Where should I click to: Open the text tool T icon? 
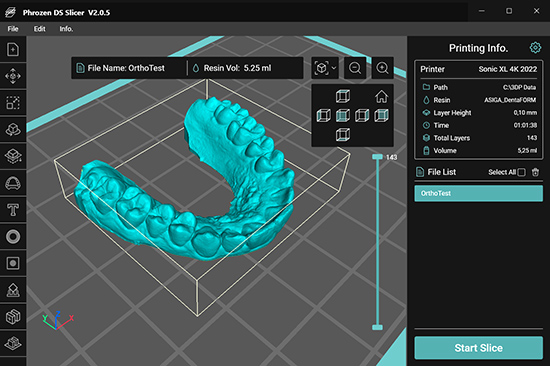[x=13, y=210]
